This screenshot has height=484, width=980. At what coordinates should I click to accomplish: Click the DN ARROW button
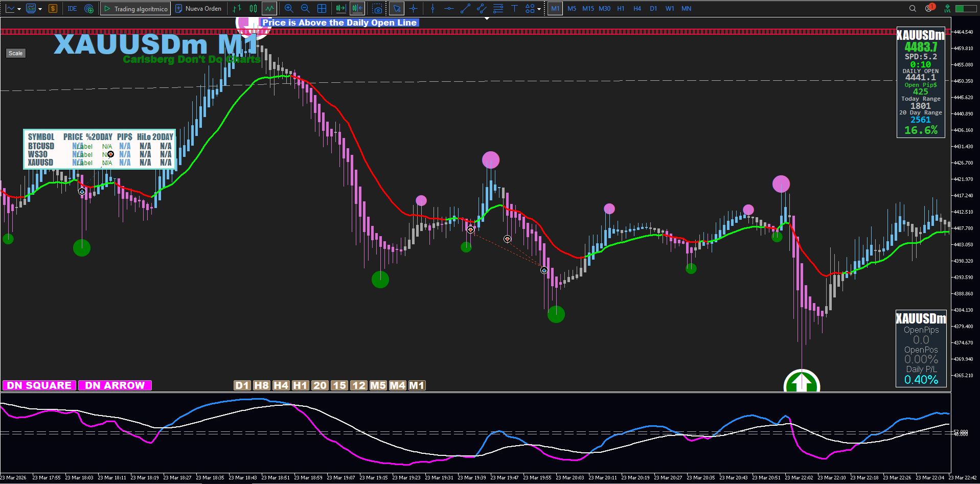pyautogui.click(x=115, y=385)
